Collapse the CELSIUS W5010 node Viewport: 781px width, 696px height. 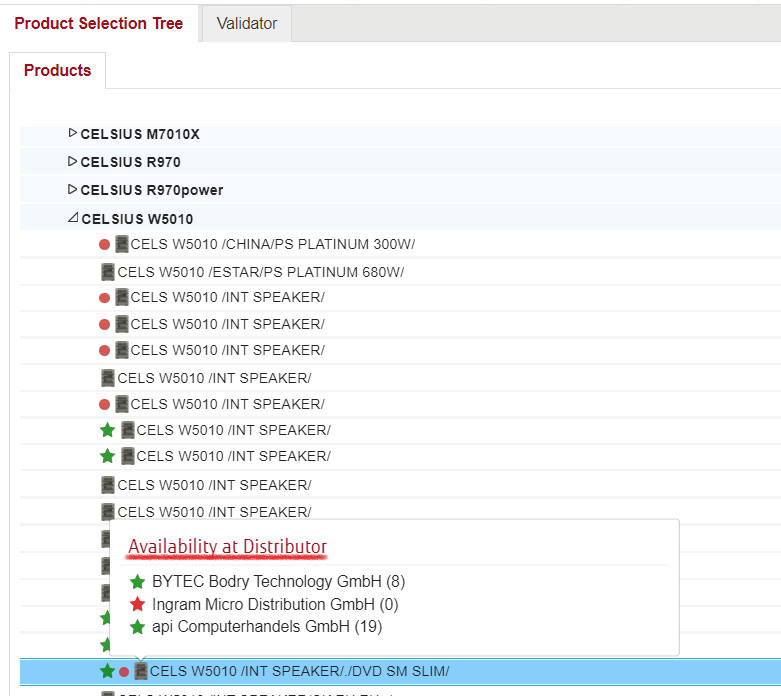pos(73,218)
